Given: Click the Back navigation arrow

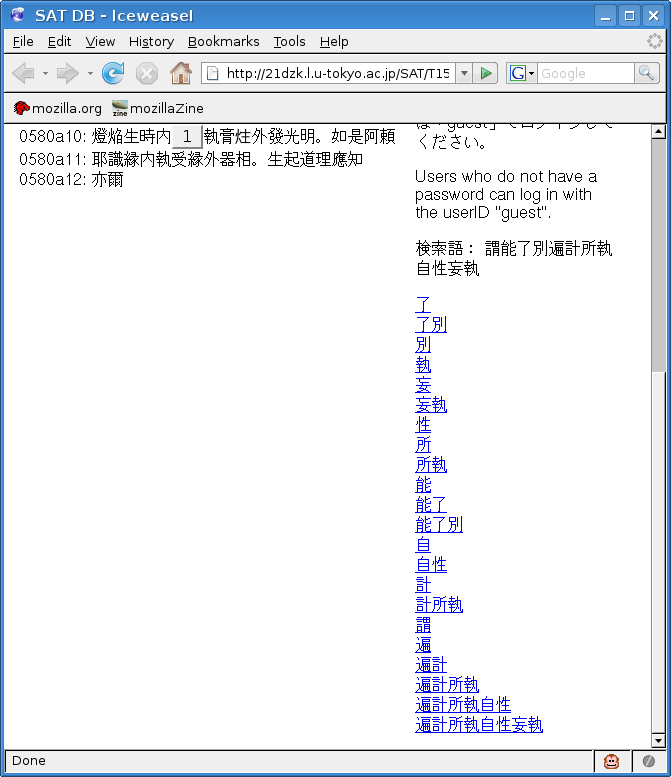Looking at the screenshot, I should click(23, 73).
